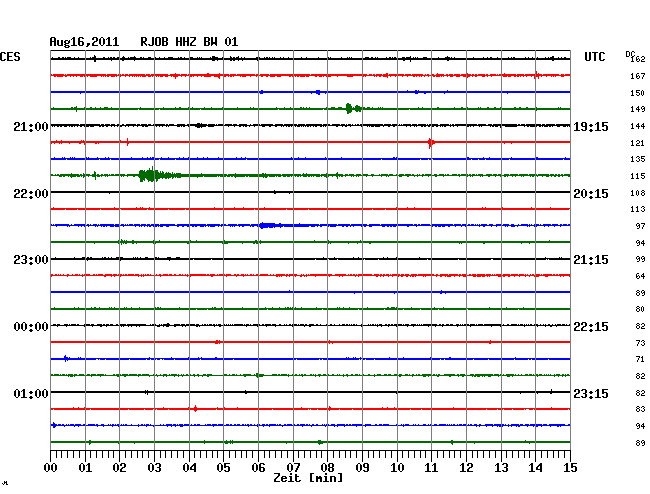Select the 23:15 UTC time label
Image resolution: width=650 pixels, height=494 pixels.
click(591, 393)
